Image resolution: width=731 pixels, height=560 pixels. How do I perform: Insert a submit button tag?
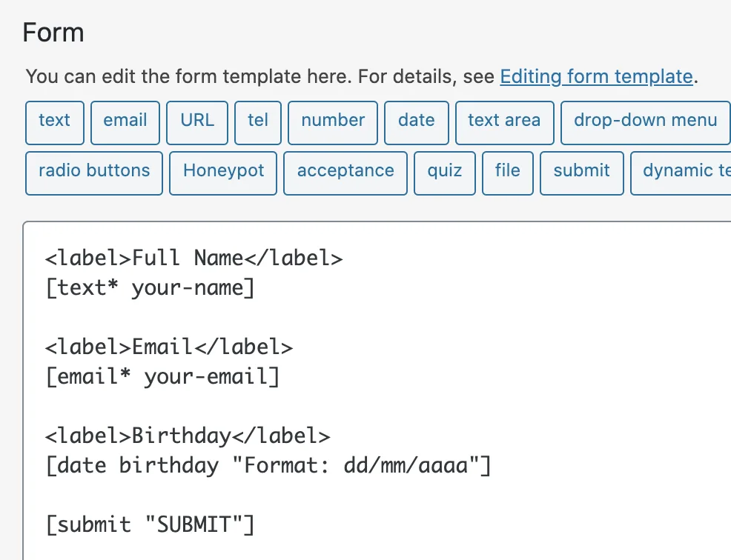(x=581, y=171)
